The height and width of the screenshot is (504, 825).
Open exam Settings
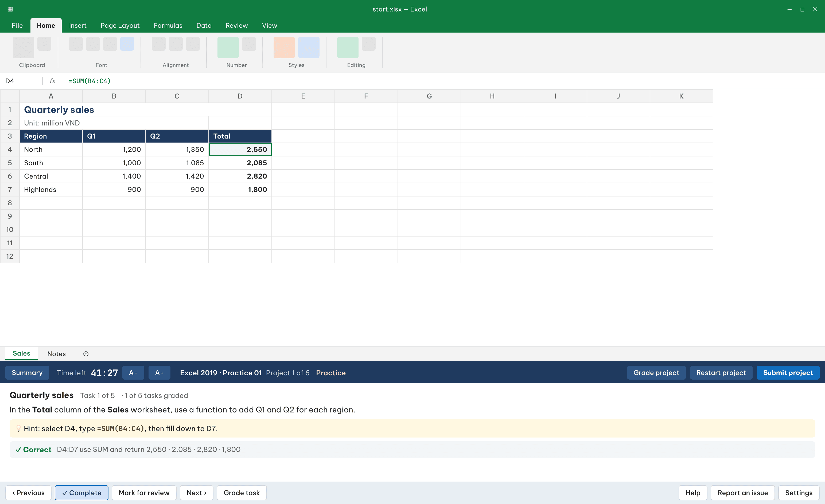click(x=799, y=493)
